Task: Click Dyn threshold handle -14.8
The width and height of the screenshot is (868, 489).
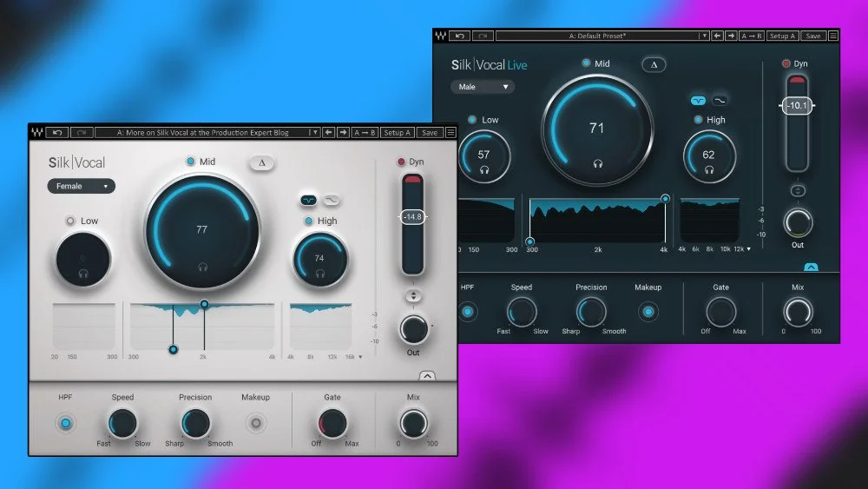Action: (413, 217)
